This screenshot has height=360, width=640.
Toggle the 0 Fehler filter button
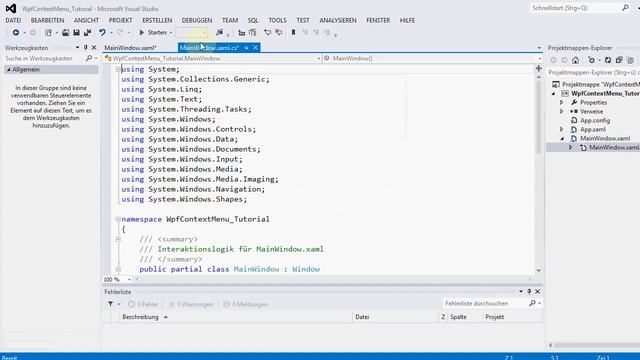tap(143, 304)
